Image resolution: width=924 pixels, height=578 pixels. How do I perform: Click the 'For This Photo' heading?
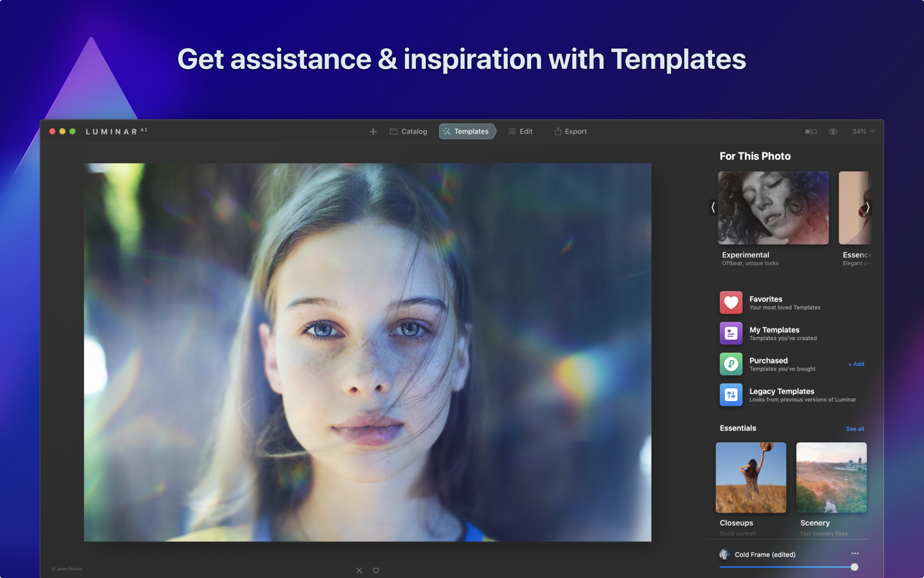(x=755, y=156)
